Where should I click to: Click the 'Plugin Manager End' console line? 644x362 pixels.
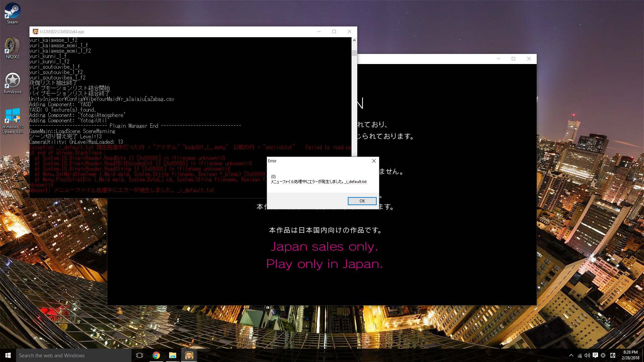(x=135, y=126)
